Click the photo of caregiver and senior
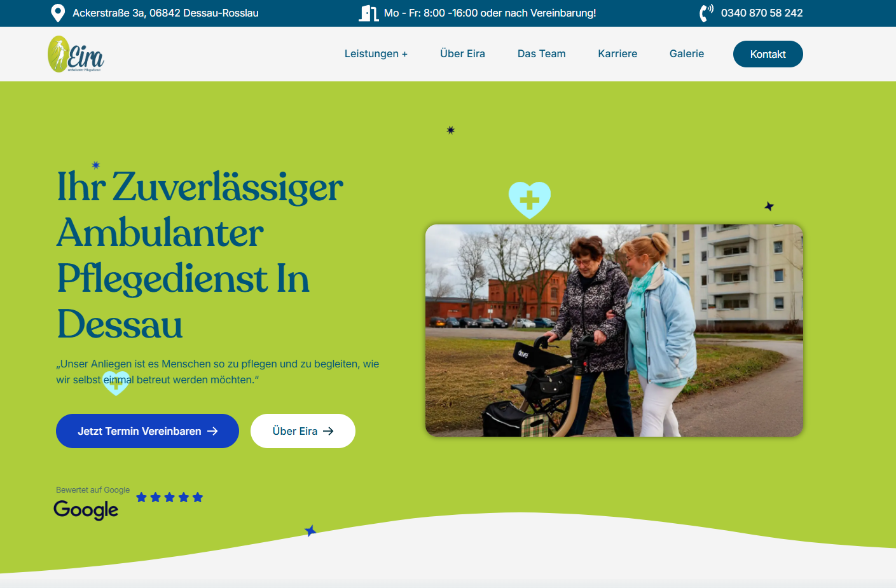The height and width of the screenshot is (588, 896). (x=614, y=331)
